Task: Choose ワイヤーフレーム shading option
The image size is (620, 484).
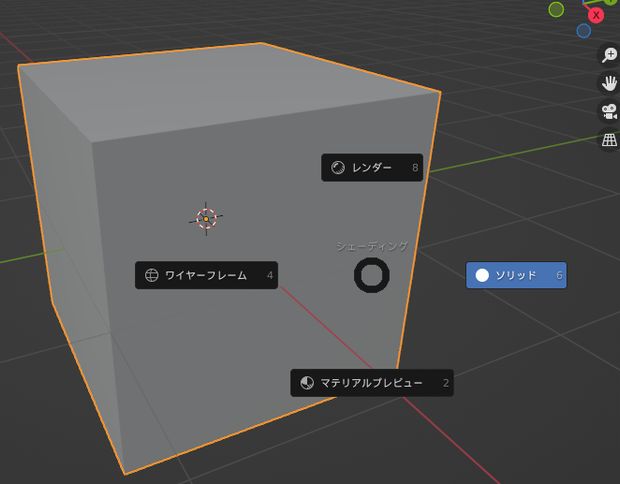Action: (206, 275)
